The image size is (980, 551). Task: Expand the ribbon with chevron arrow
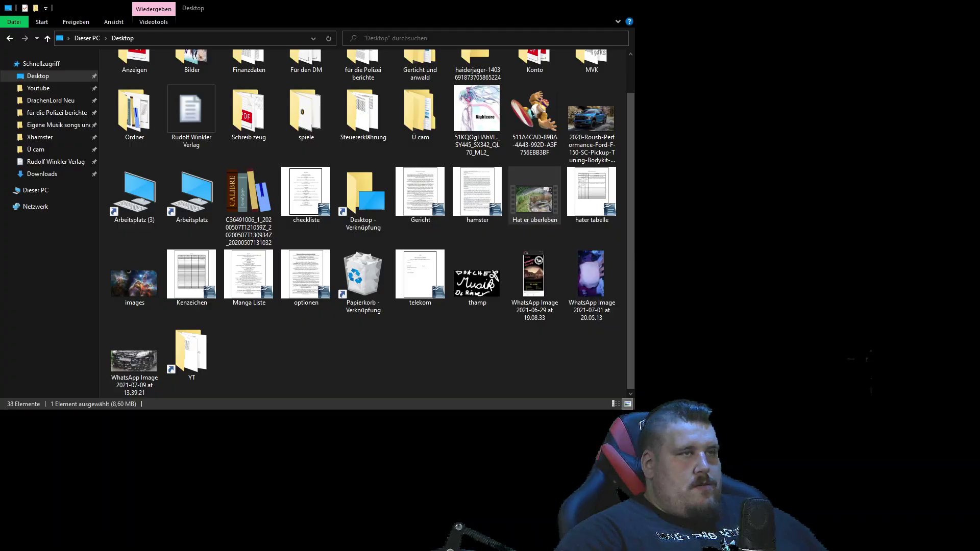(618, 21)
